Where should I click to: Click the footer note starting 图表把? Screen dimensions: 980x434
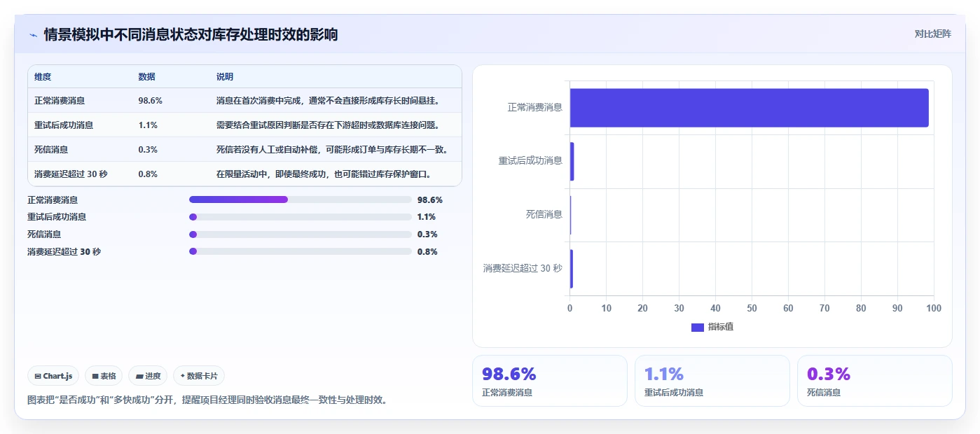point(207,400)
